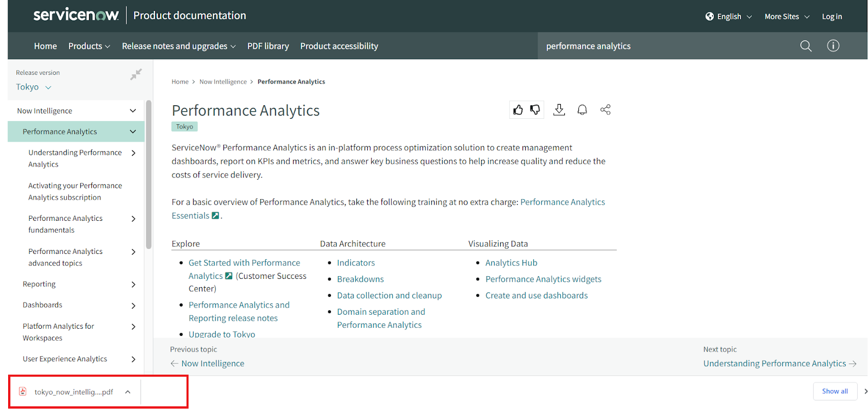Click the information circle icon

click(x=833, y=46)
